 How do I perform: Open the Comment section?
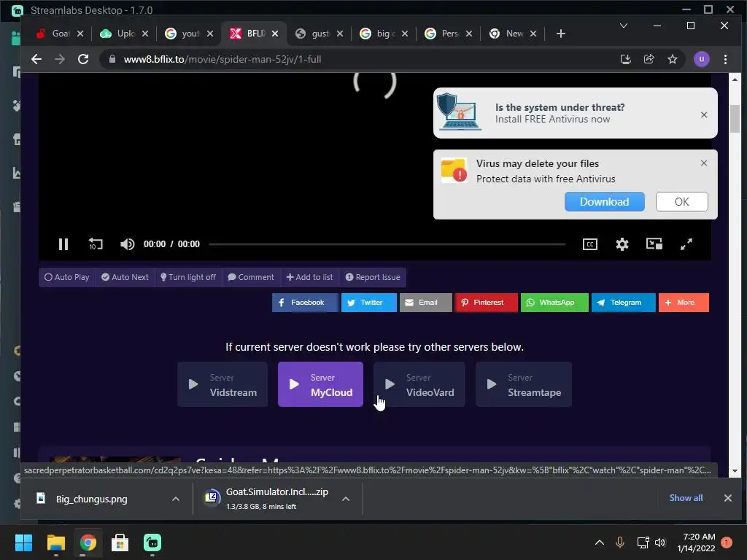point(251,277)
